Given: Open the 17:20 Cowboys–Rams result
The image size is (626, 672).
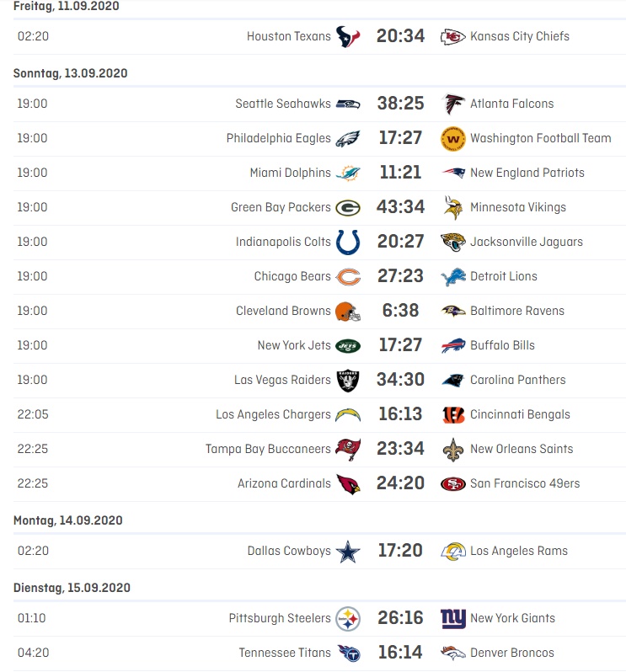Looking at the screenshot, I should 400,551.
